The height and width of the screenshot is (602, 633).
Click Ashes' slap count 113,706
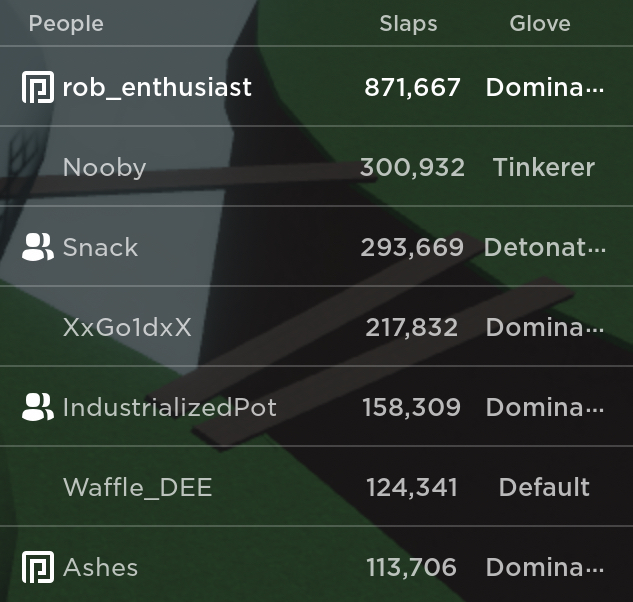411,567
